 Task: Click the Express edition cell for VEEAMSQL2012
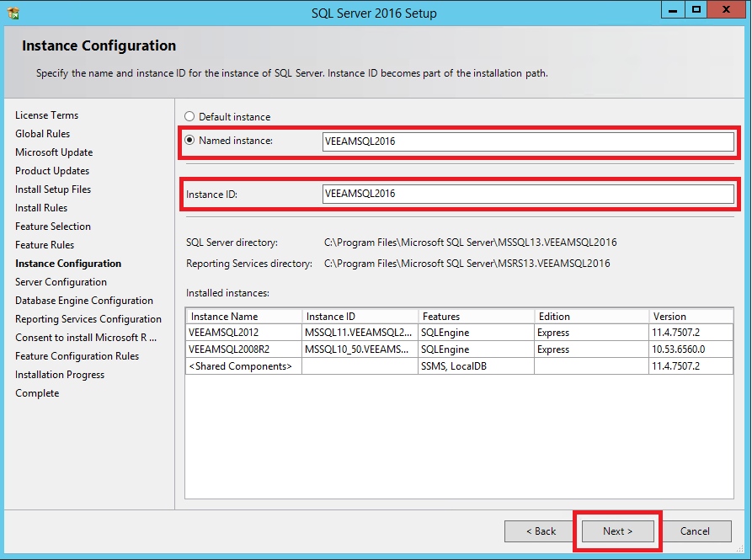click(592, 333)
